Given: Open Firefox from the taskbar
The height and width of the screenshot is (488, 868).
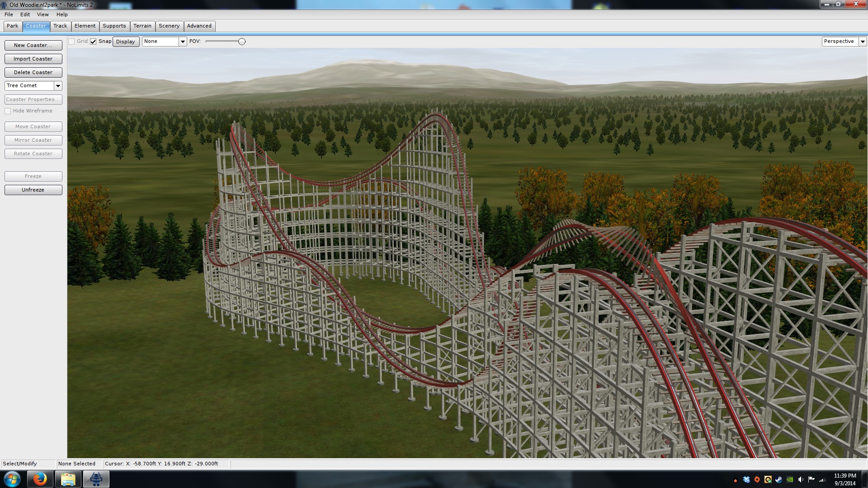Looking at the screenshot, I should [x=40, y=479].
